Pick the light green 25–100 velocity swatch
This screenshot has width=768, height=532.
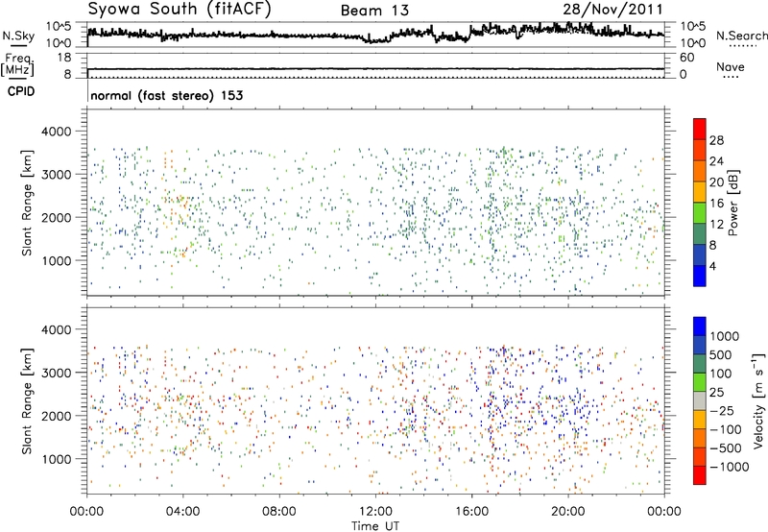point(700,382)
